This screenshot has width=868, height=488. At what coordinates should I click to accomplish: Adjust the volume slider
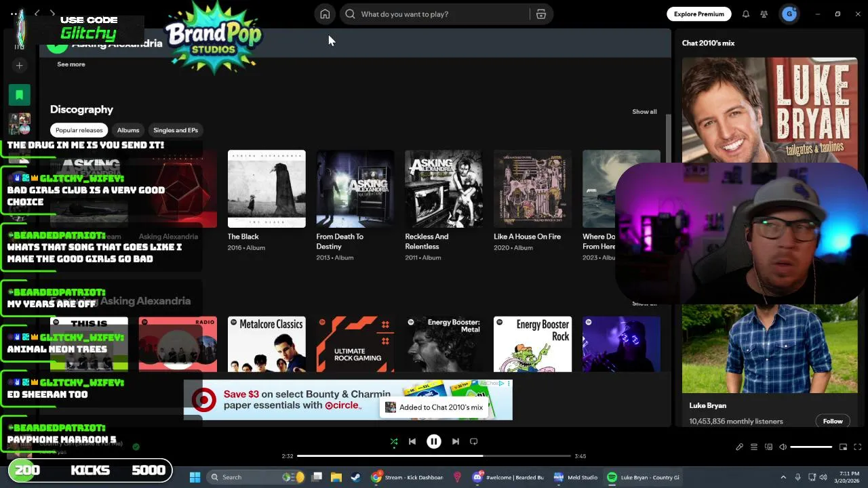coord(811,447)
